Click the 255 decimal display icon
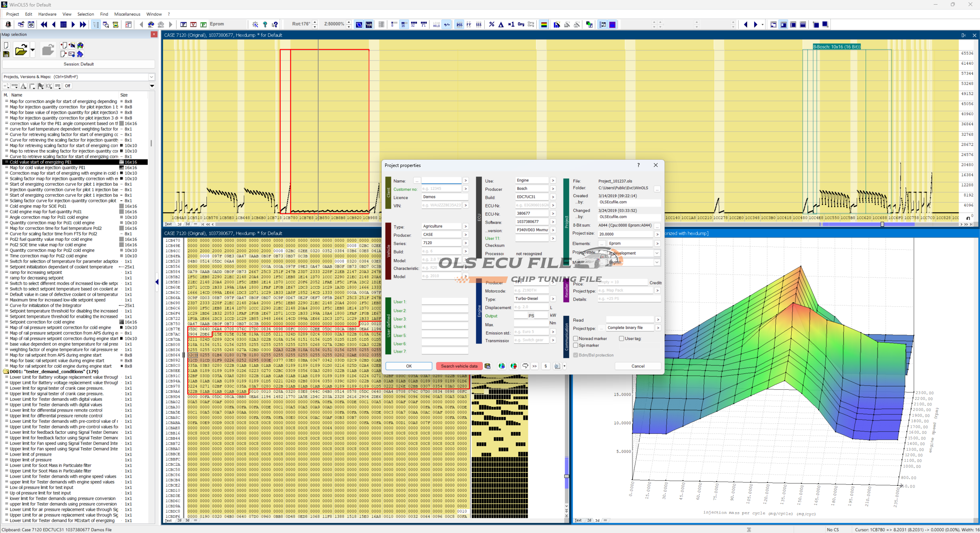 coord(459,25)
